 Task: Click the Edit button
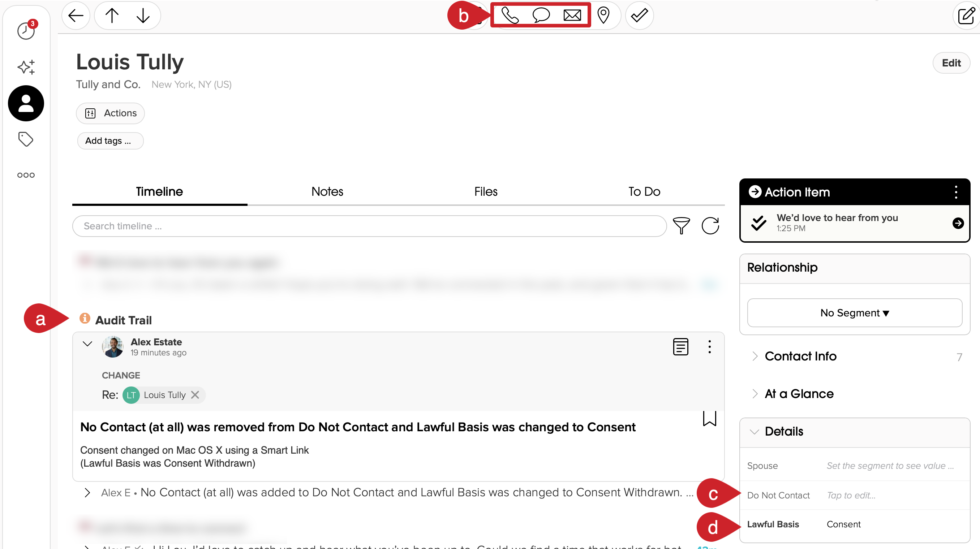tap(951, 63)
